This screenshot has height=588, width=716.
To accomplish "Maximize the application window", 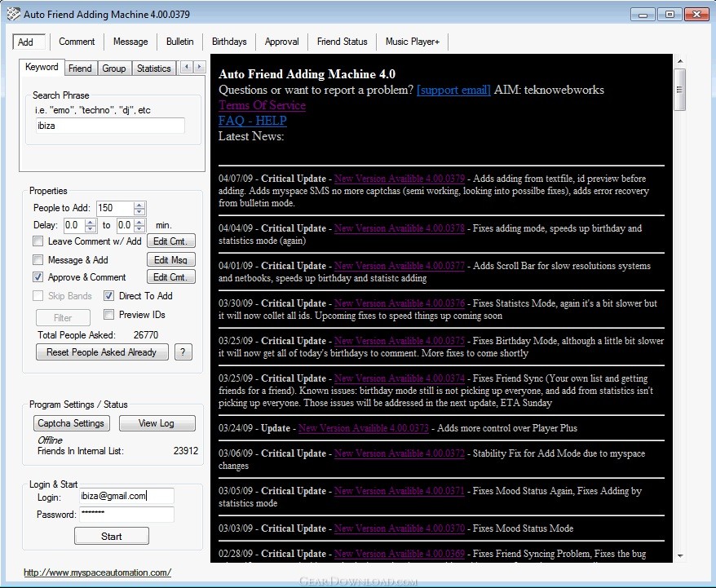I will point(670,15).
